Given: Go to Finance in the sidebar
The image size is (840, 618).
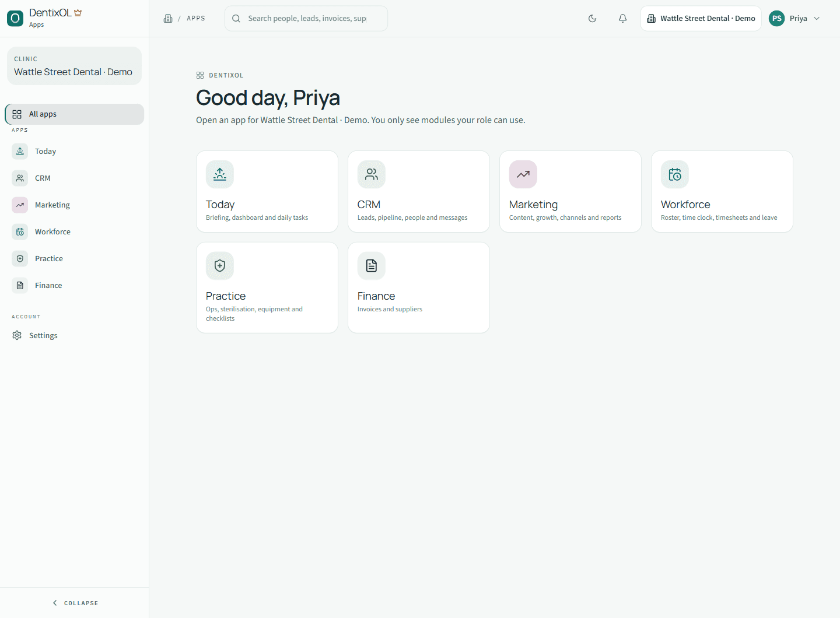Looking at the screenshot, I should click(75, 286).
